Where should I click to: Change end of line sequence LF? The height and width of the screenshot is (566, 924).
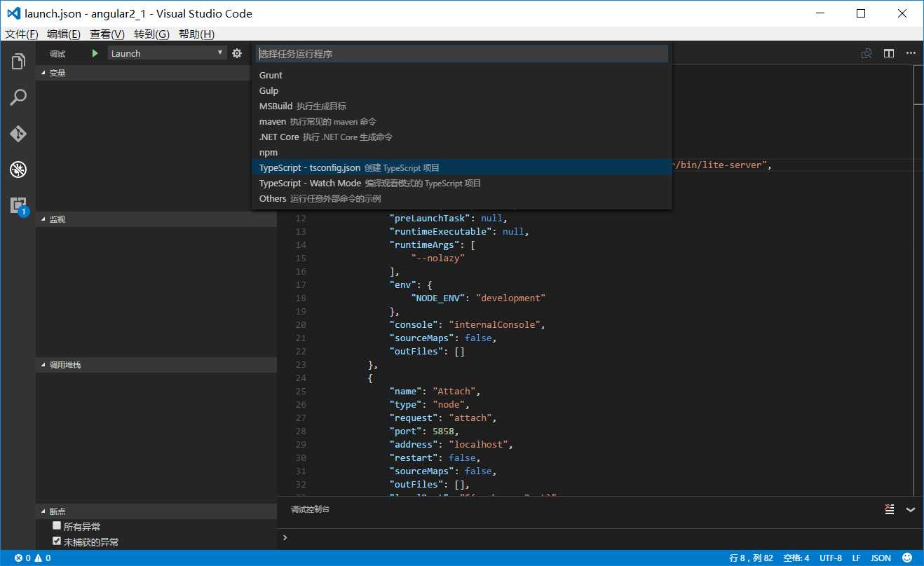click(x=856, y=558)
